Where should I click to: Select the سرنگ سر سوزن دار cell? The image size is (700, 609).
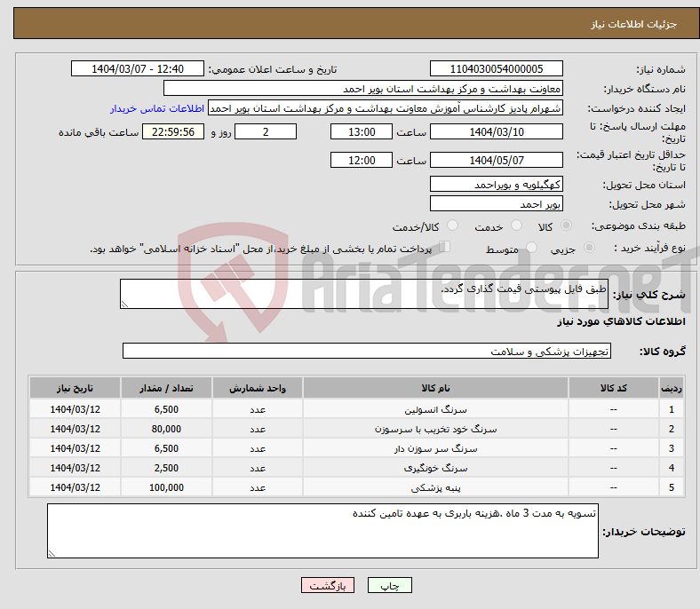435,448
